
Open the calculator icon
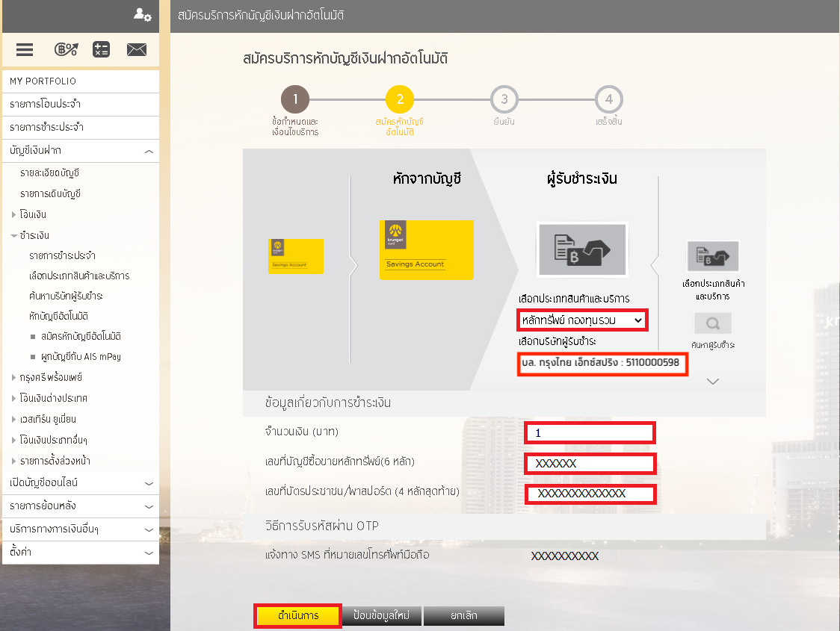click(x=101, y=50)
